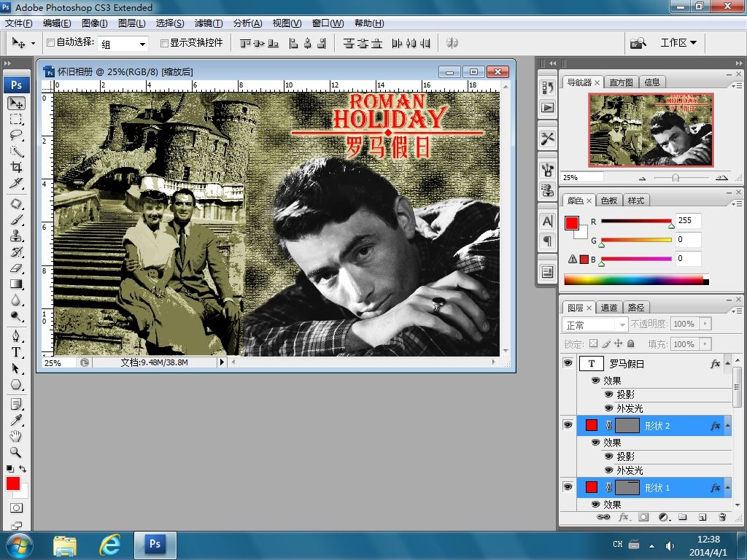Screen dimensions: 747x560
Task: Select the custom Shape tool
Action: coord(17,385)
